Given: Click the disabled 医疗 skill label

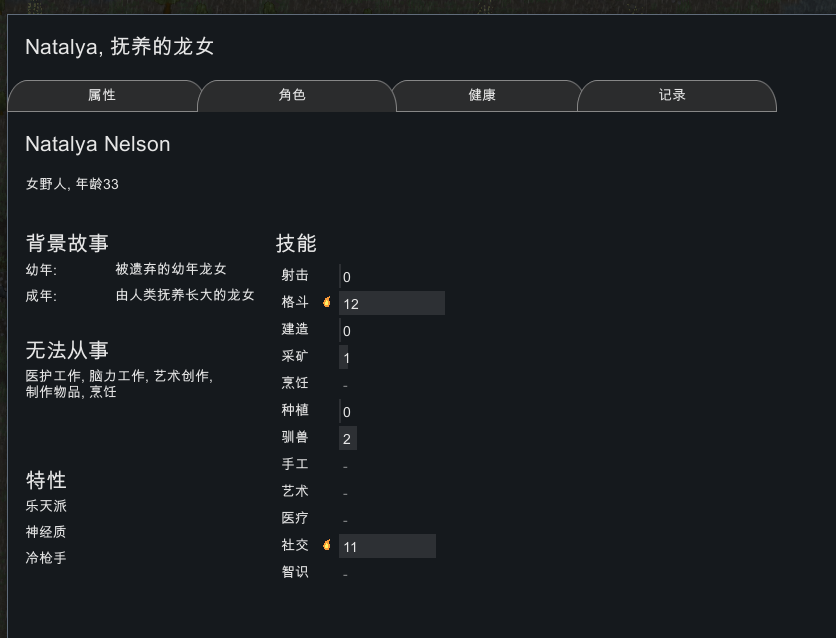Looking at the screenshot, I should click(295, 518).
